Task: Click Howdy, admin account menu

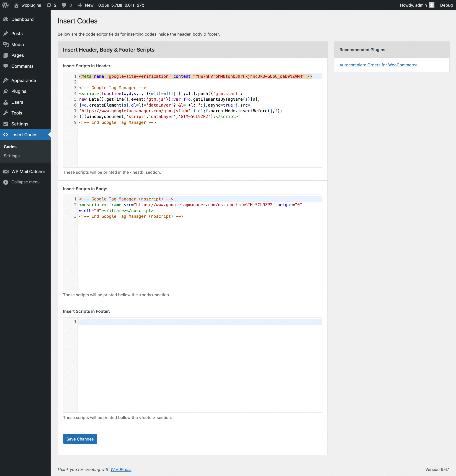Action: [417, 5]
